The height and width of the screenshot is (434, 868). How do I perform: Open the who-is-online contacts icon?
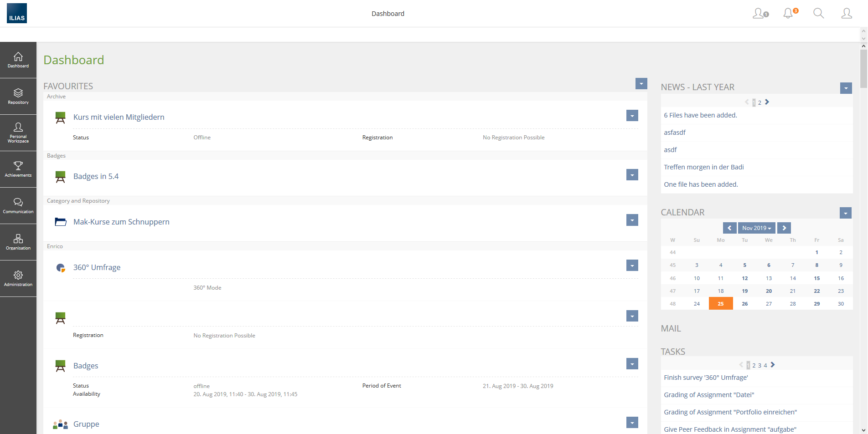click(x=759, y=13)
